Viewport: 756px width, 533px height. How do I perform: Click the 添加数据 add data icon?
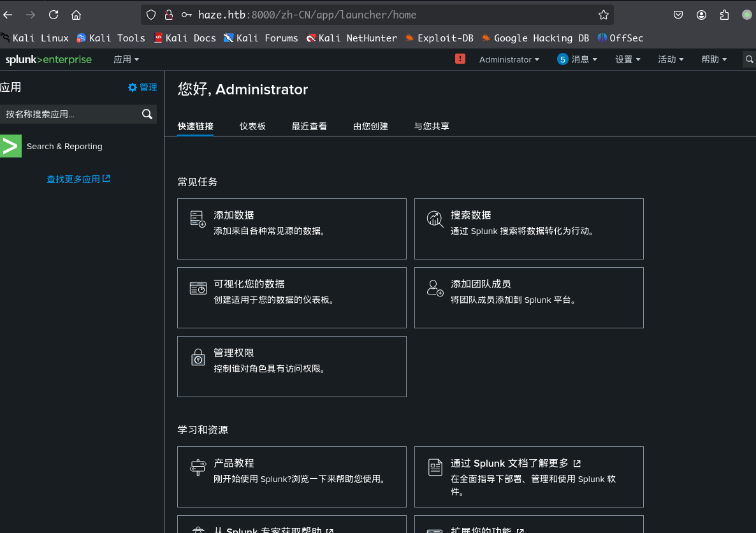click(x=198, y=219)
